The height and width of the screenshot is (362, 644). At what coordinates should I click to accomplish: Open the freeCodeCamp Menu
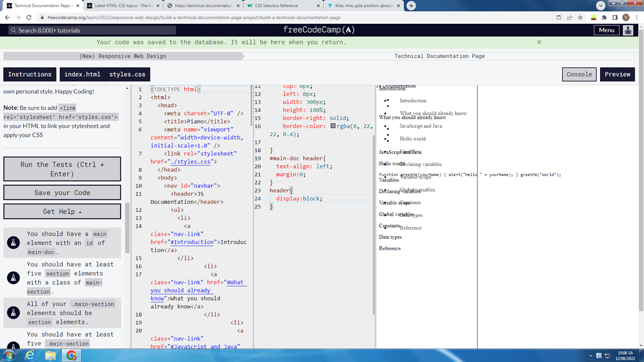606,30
